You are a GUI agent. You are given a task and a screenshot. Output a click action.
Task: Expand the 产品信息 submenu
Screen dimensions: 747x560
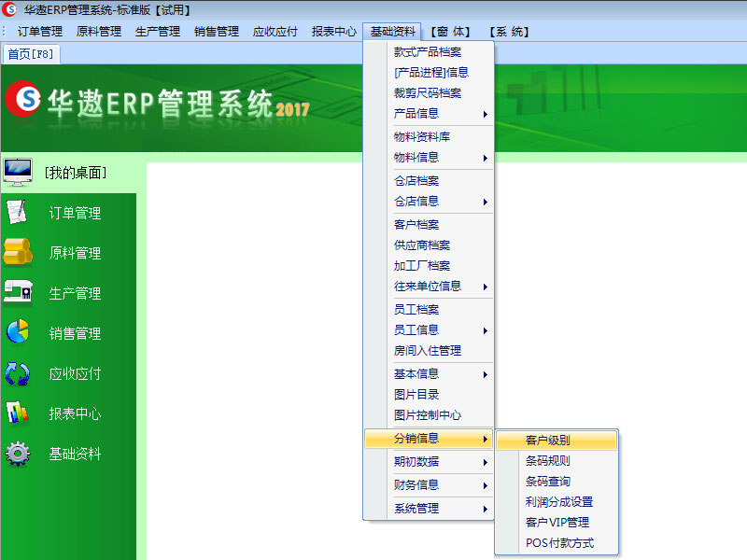click(x=429, y=113)
